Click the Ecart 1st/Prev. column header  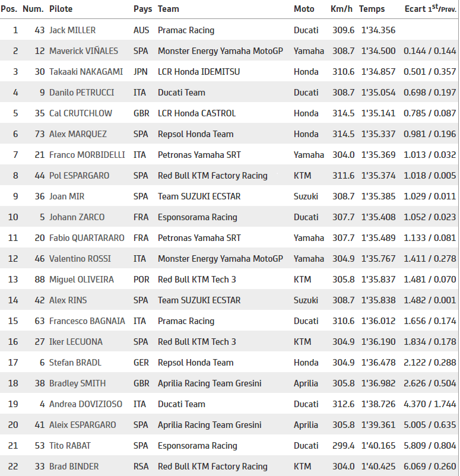430,9
